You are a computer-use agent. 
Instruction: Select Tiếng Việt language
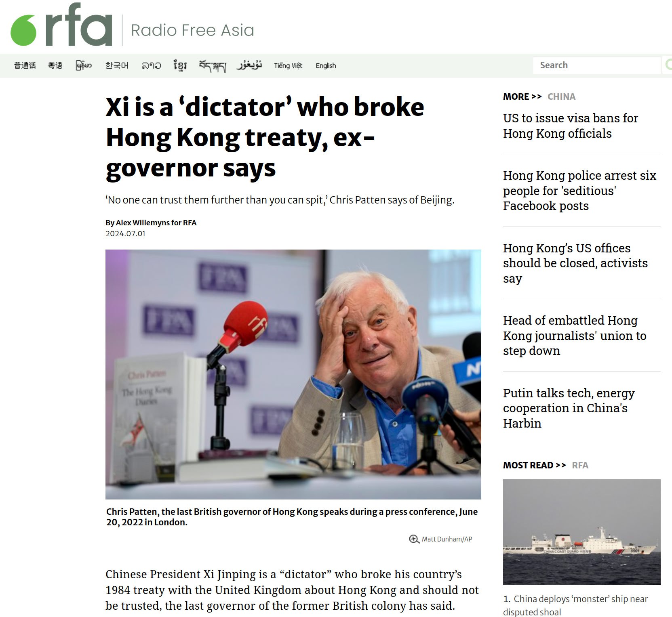(x=288, y=65)
